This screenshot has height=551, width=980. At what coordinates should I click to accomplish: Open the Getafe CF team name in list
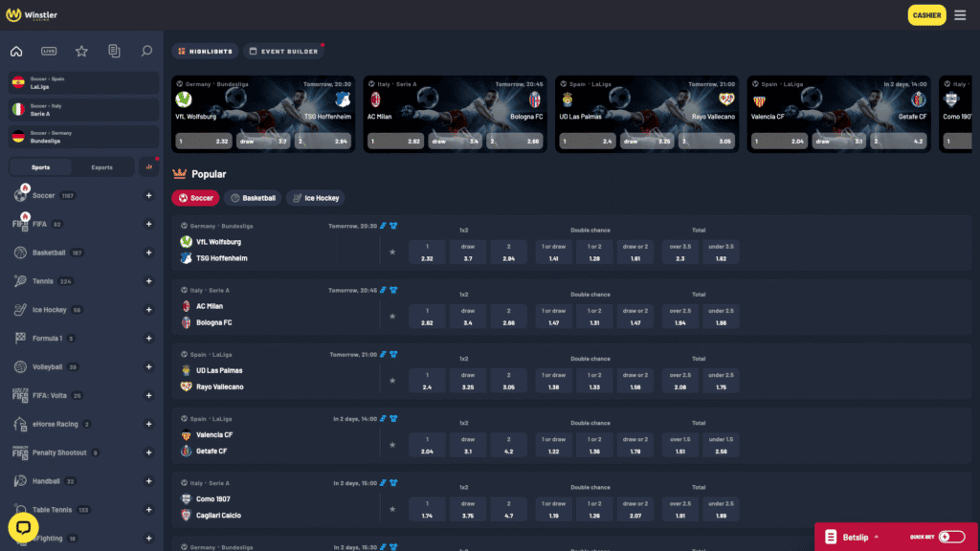[212, 452]
